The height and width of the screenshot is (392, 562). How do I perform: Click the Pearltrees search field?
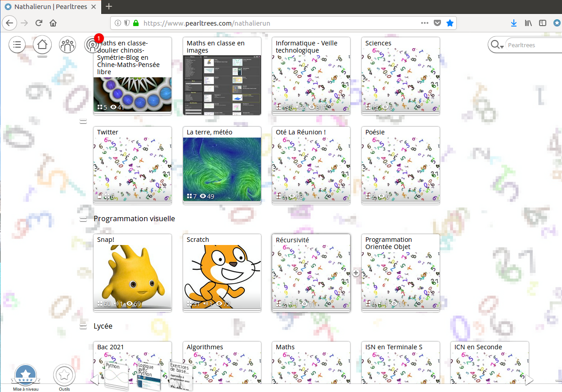tap(533, 45)
